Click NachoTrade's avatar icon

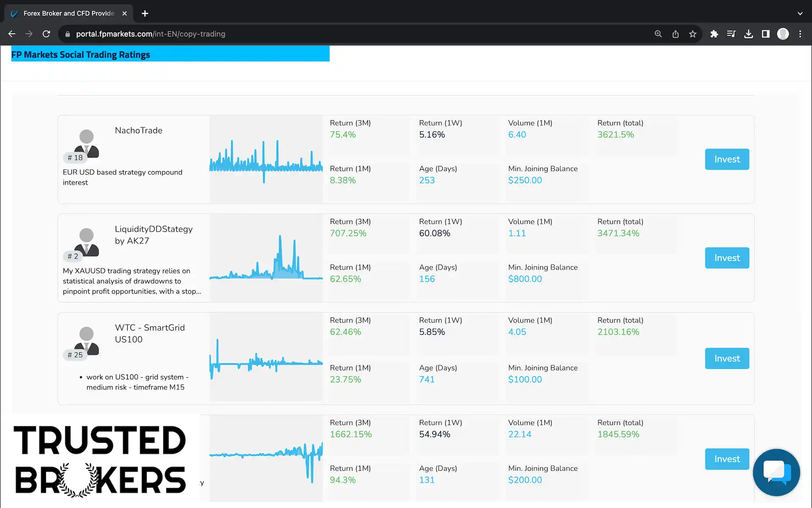(87, 144)
